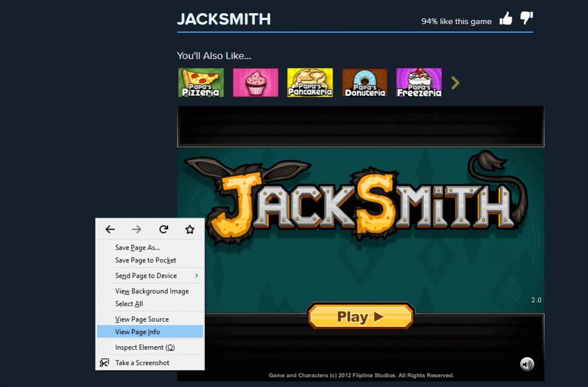The width and height of the screenshot is (588, 387).
Task: Click the reload icon in context menu
Action: tap(164, 229)
